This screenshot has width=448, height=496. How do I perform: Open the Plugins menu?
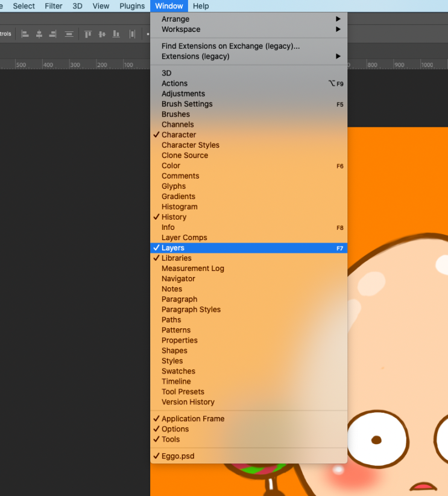click(x=132, y=6)
